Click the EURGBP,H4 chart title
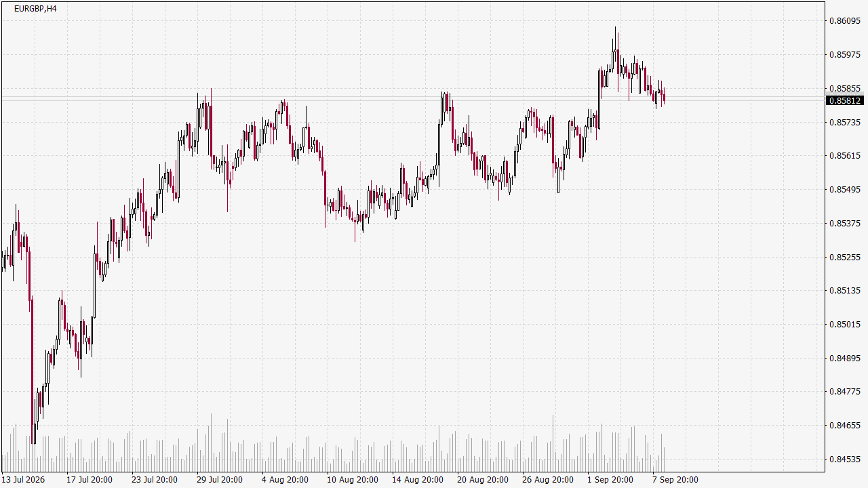868x488 pixels. pyautogui.click(x=35, y=9)
